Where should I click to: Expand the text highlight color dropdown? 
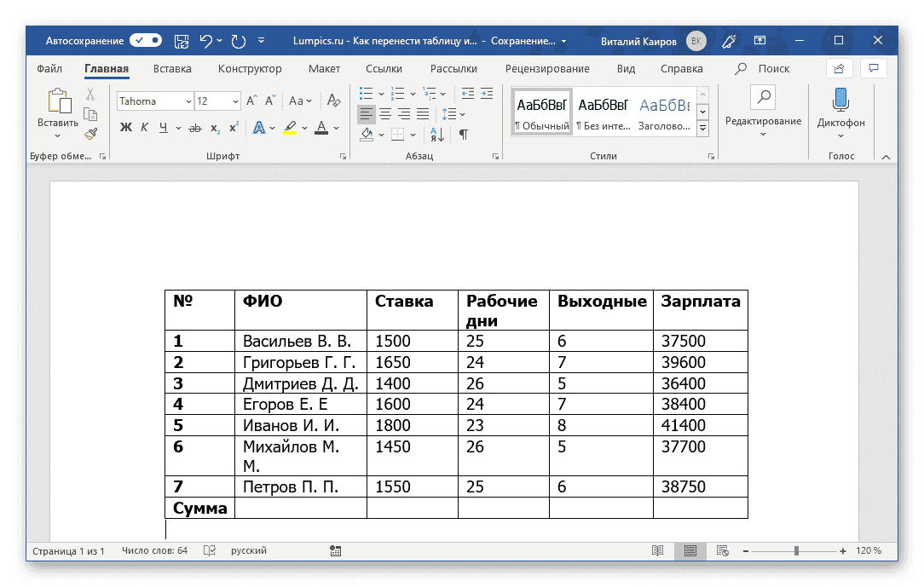pyautogui.click(x=304, y=128)
